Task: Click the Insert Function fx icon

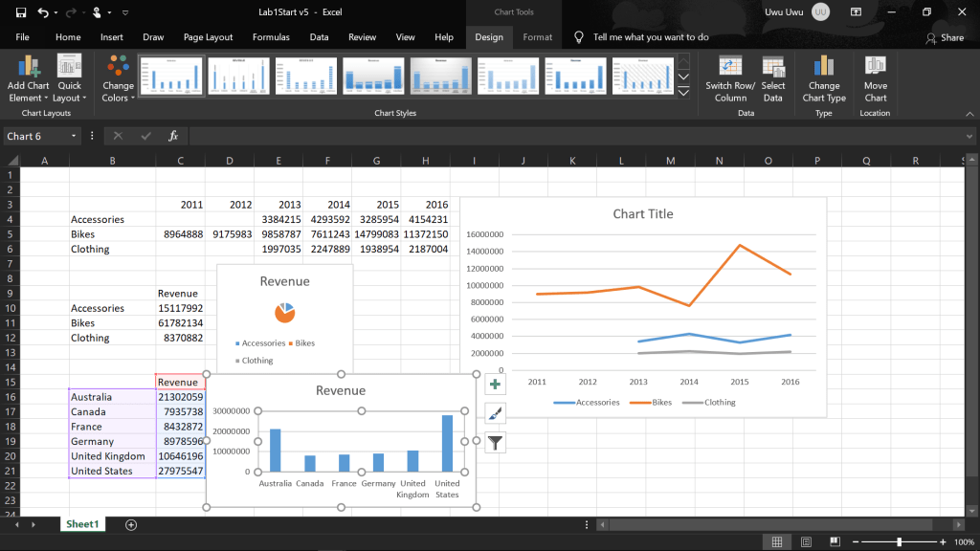Action: 173,136
